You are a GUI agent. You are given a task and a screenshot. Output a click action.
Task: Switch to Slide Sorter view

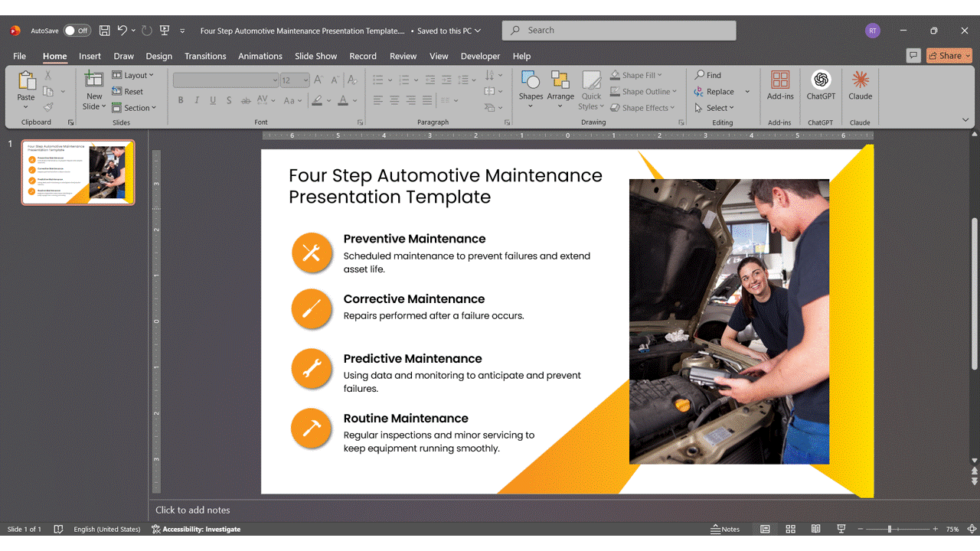tap(790, 529)
